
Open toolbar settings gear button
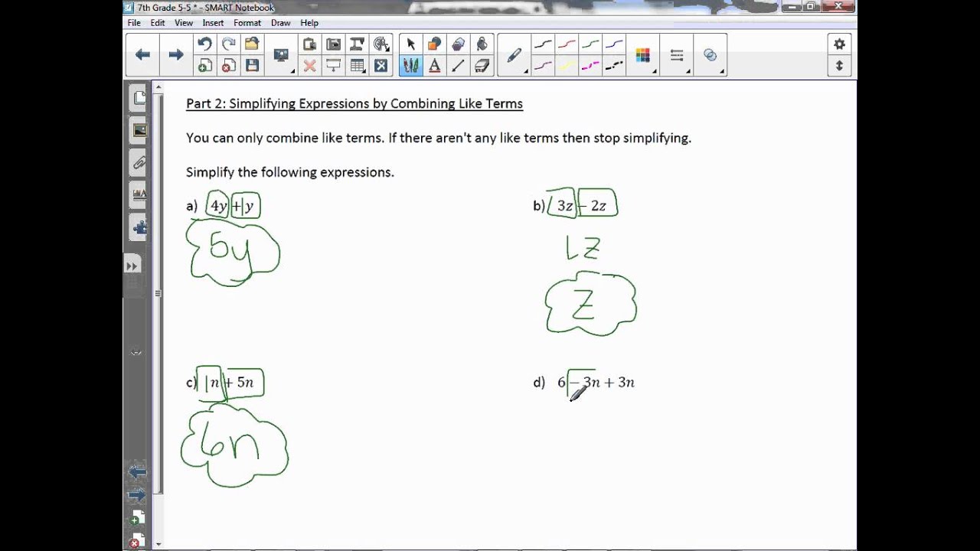tap(839, 44)
